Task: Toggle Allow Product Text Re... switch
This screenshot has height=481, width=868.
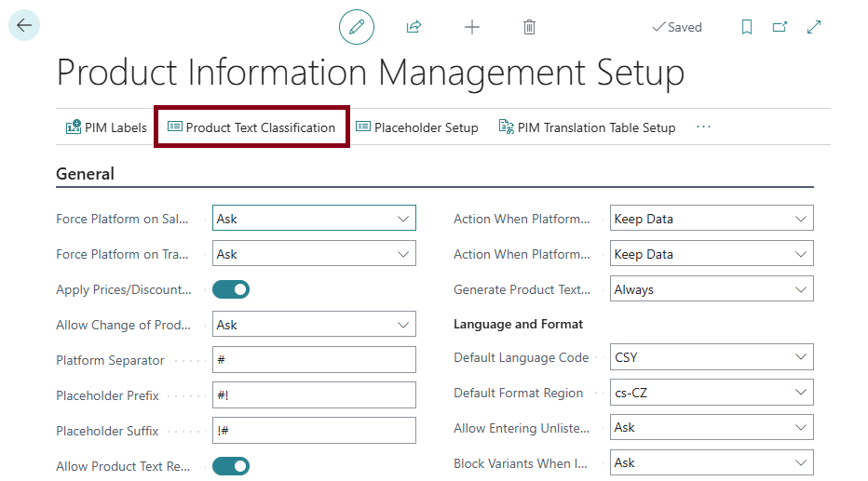Action: click(231, 466)
